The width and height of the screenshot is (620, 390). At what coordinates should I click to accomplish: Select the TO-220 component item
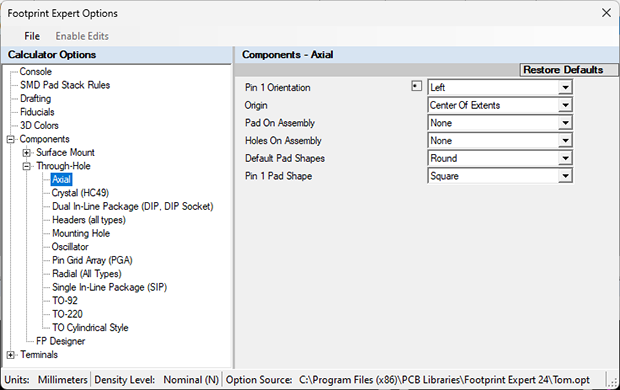pyautogui.click(x=67, y=314)
